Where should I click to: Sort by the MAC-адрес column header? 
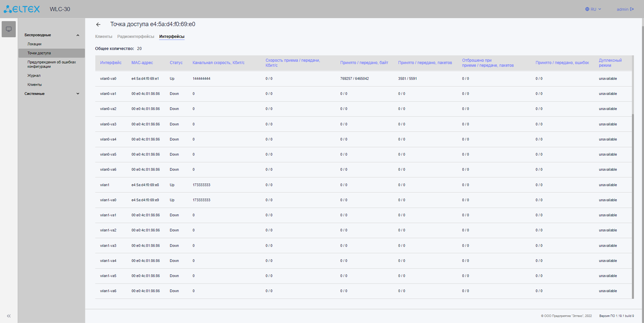[142, 63]
